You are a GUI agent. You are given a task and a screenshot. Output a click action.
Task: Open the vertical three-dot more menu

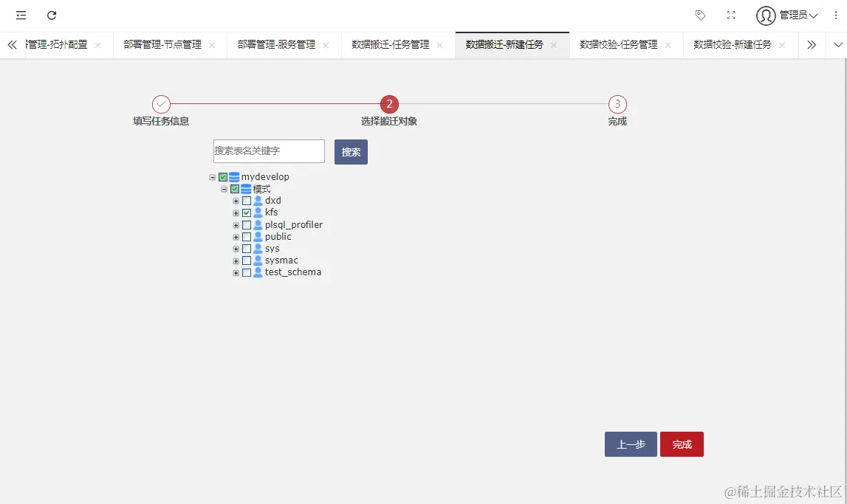coord(836,15)
